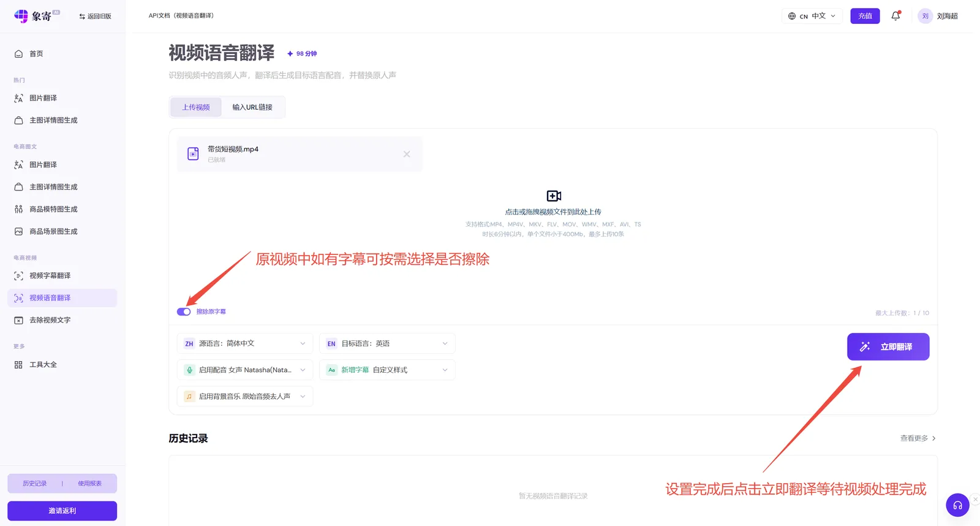Toggle the 擦除原字幕 switch

[184, 311]
